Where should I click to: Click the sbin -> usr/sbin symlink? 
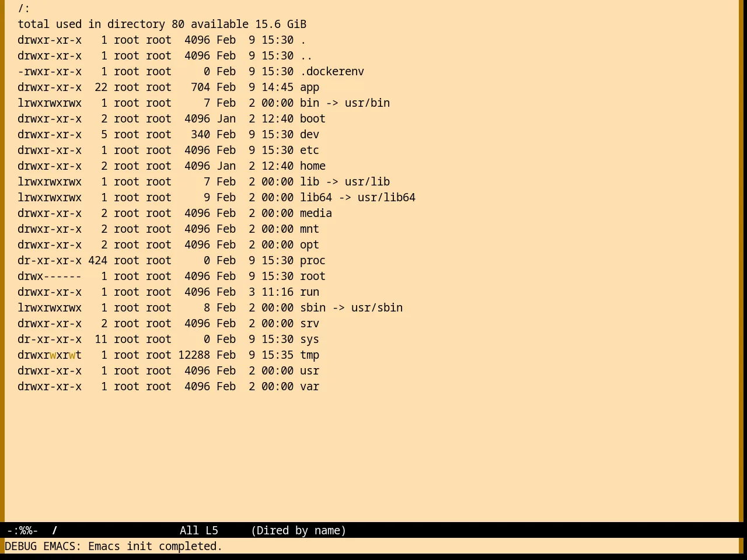(351, 307)
